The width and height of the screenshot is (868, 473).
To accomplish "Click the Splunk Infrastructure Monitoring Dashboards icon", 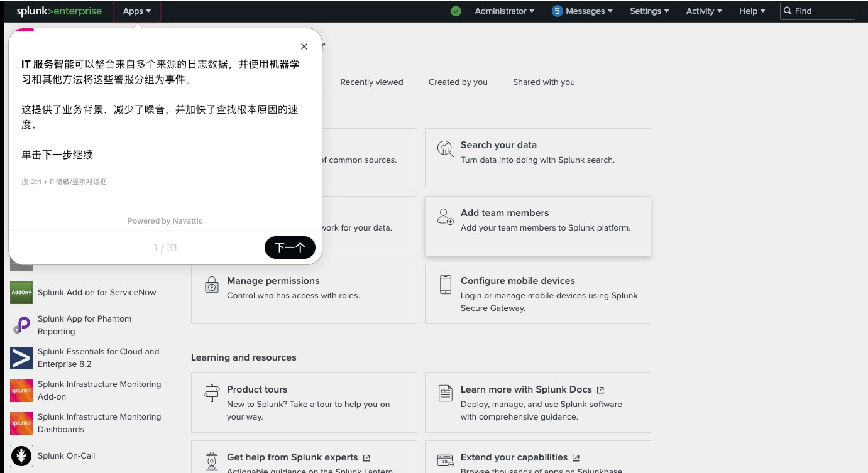I will pos(21,423).
